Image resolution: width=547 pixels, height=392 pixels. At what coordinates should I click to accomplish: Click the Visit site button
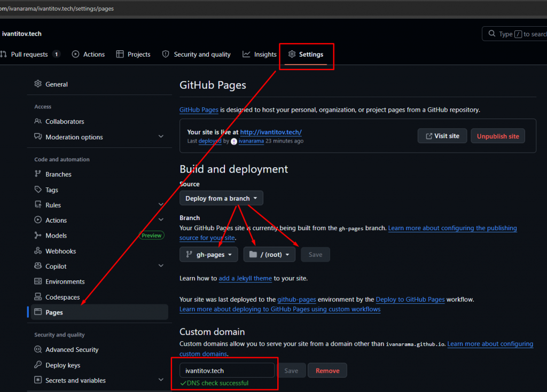click(442, 136)
